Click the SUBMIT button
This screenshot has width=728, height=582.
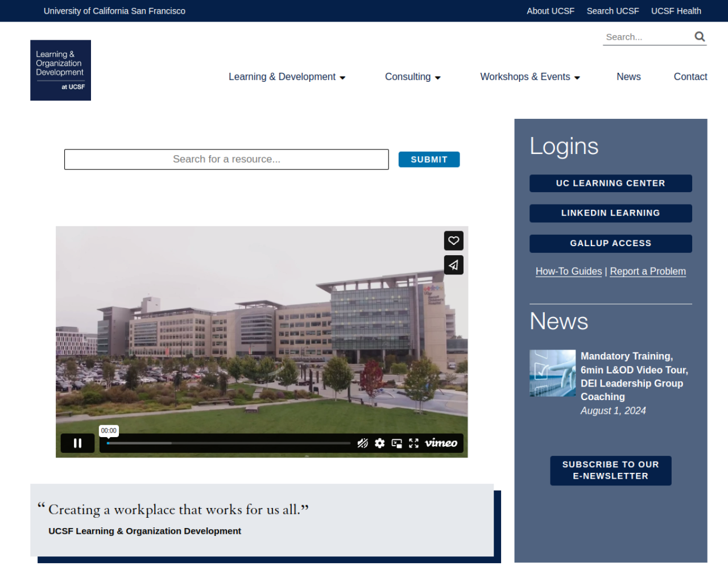pos(429,160)
